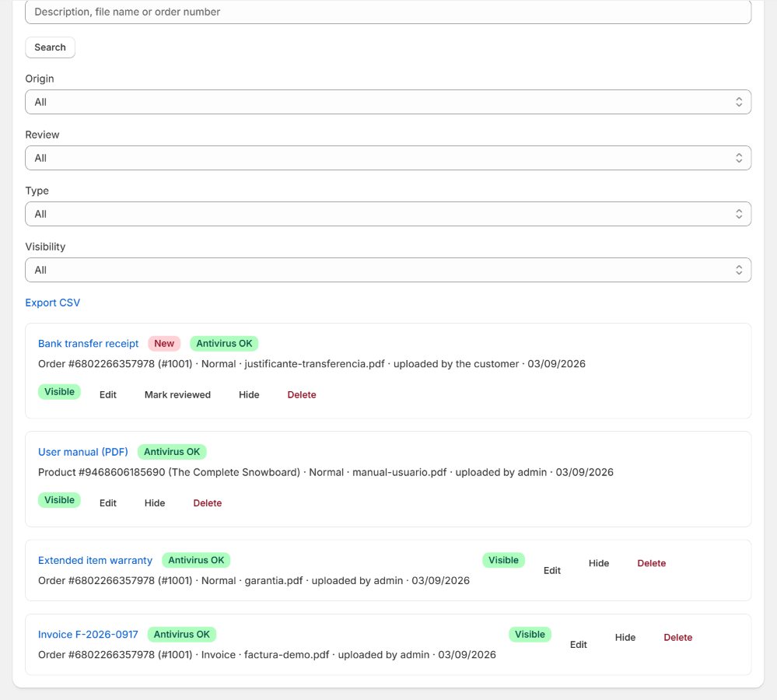Open the Extended item warranty document
This screenshot has width=777, height=700.
[x=95, y=561]
